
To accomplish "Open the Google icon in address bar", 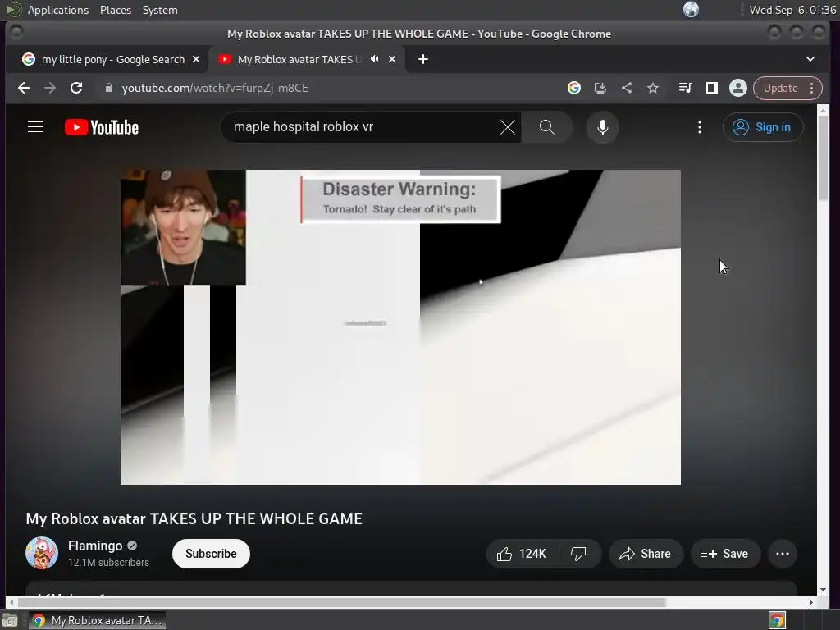I will [x=573, y=88].
